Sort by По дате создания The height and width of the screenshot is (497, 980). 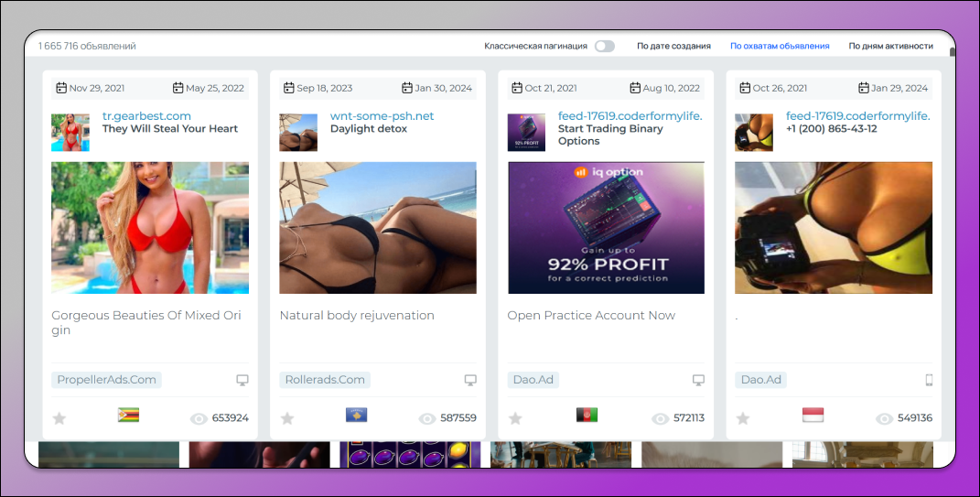click(673, 46)
